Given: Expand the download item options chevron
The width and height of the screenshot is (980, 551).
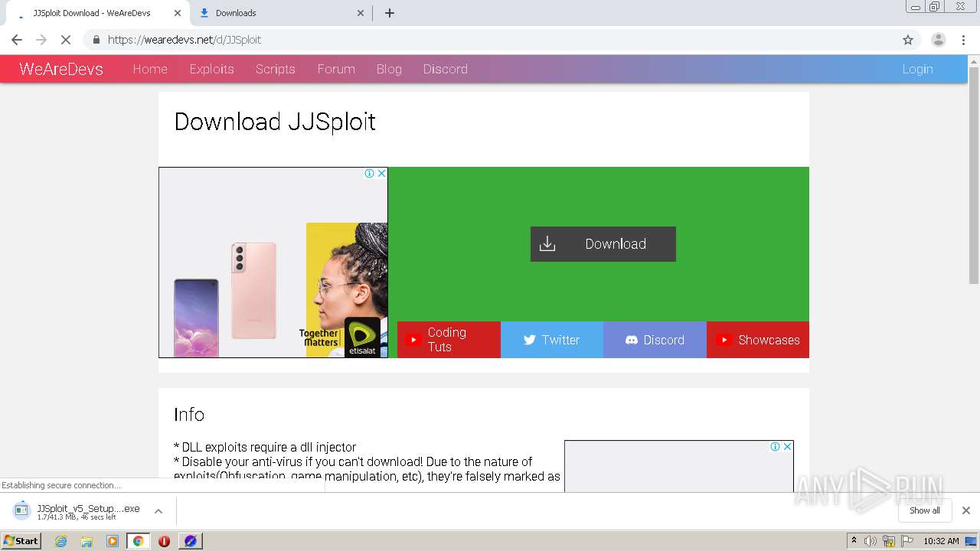Looking at the screenshot, I should click(158, 511).
